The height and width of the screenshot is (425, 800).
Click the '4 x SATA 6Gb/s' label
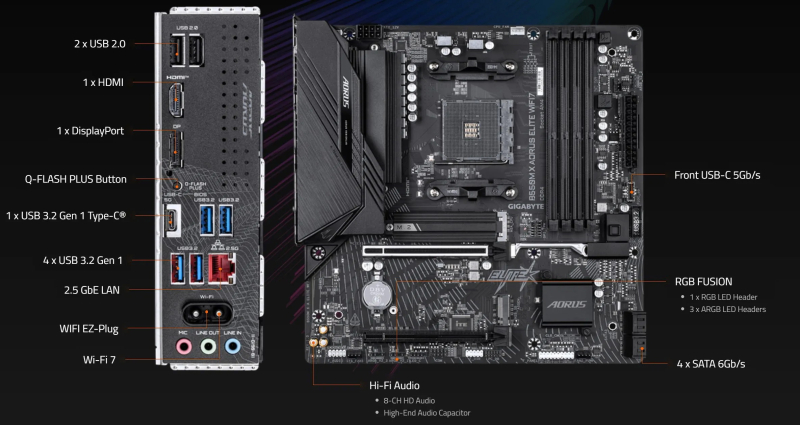click(x=711, y=364)
